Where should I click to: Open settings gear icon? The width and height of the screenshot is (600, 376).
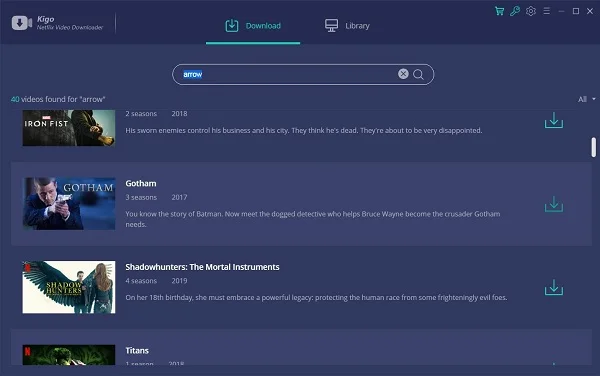pyautogui.click(x=531, y=11)
